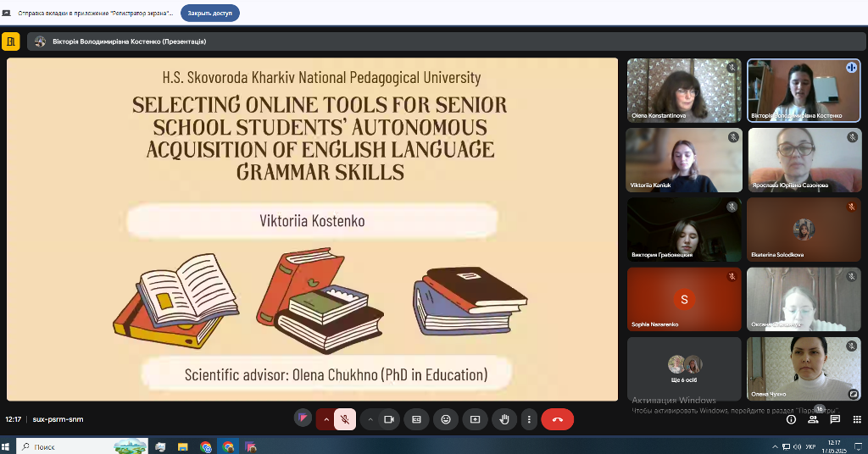Open the active Chrome window in taskbar
The width and height of the screenshot is (868, 454).
228,446
